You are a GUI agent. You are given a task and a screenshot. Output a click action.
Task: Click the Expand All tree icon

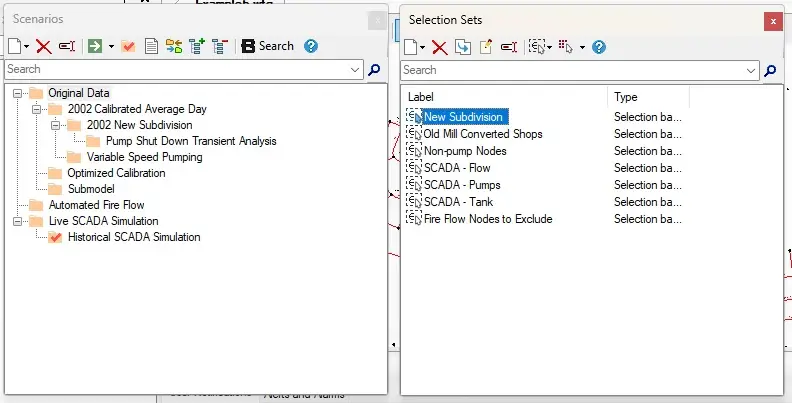click(x=197, y=46)
